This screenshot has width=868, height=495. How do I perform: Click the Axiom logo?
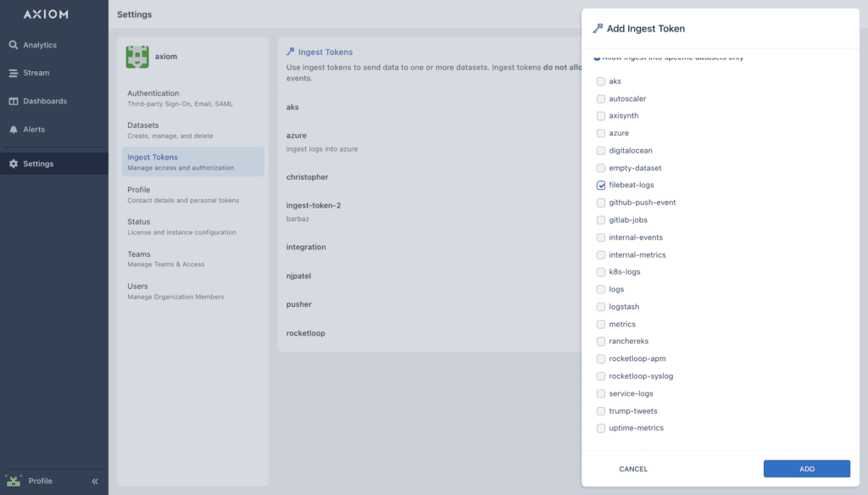coord(46,14)
